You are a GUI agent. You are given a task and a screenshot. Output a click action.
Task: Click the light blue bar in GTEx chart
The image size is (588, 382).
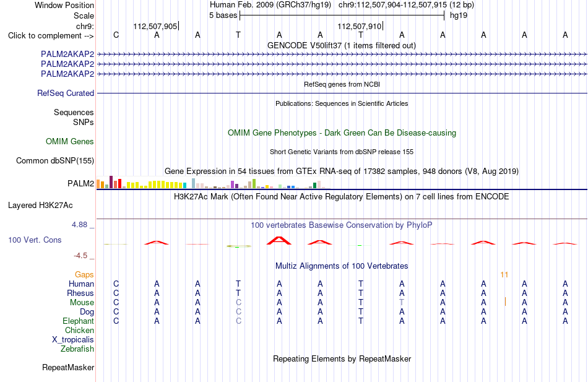194,183
